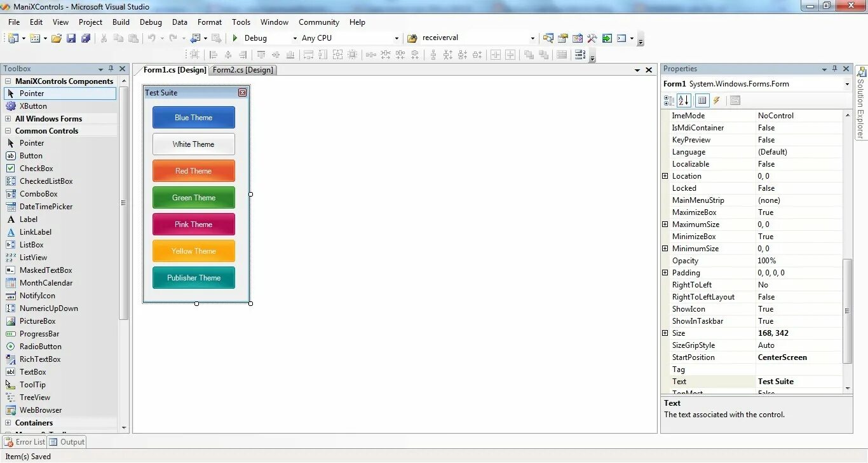Expand the Location property
Image resolution: width=868 pixels, height=463 pixels.
coord(665,176)
